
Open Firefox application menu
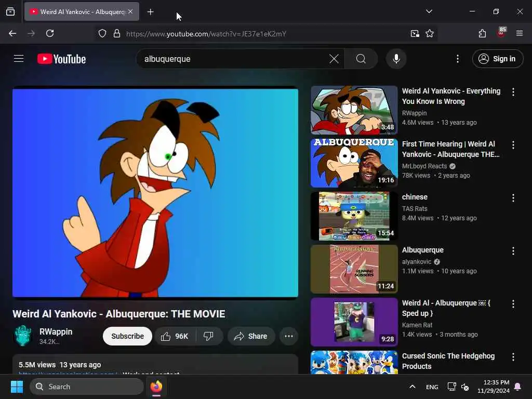pyautogui.click(x=520, y=33)
